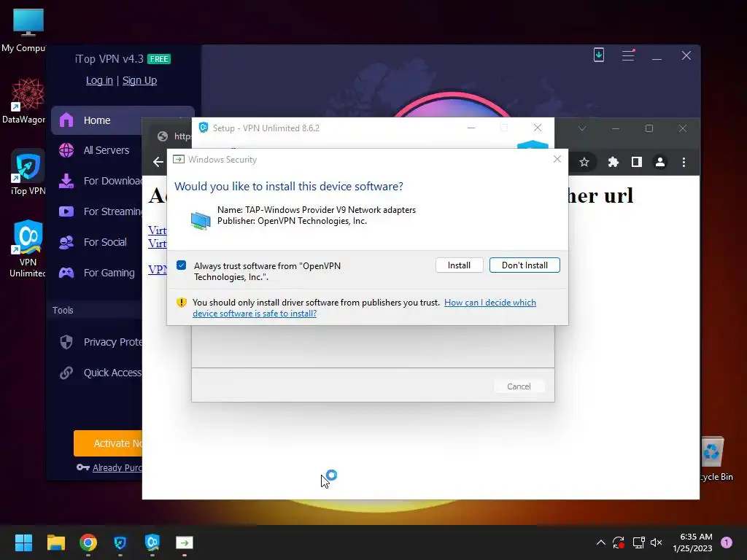Toggle Chrome side panel icon

(636, 163)
